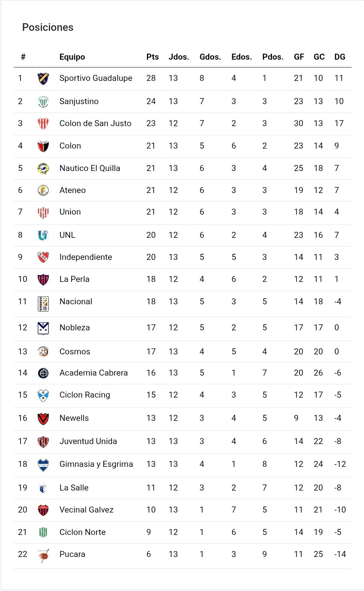
Task: Click the Gimnasia y Esgrima blue crest
Action: click(x=43, y=465)
